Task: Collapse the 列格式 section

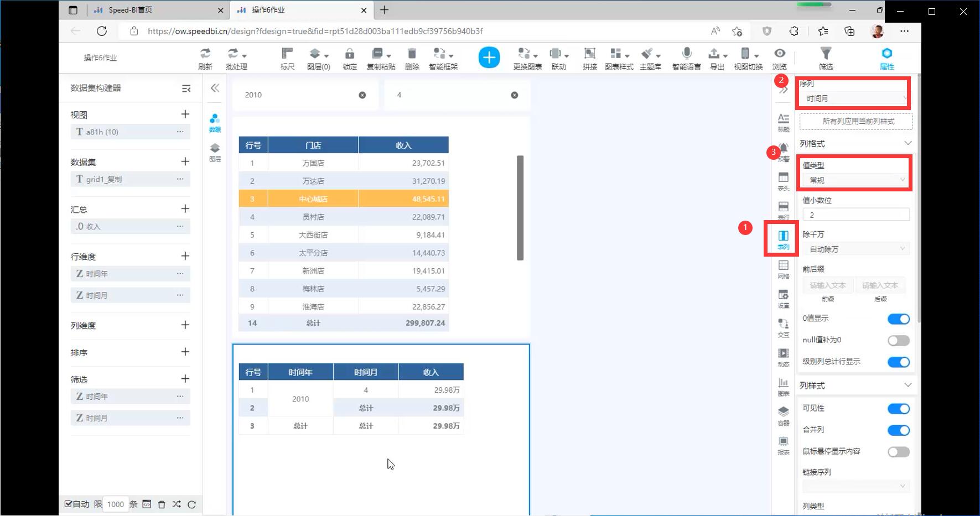Action: [x=908, y=143]
